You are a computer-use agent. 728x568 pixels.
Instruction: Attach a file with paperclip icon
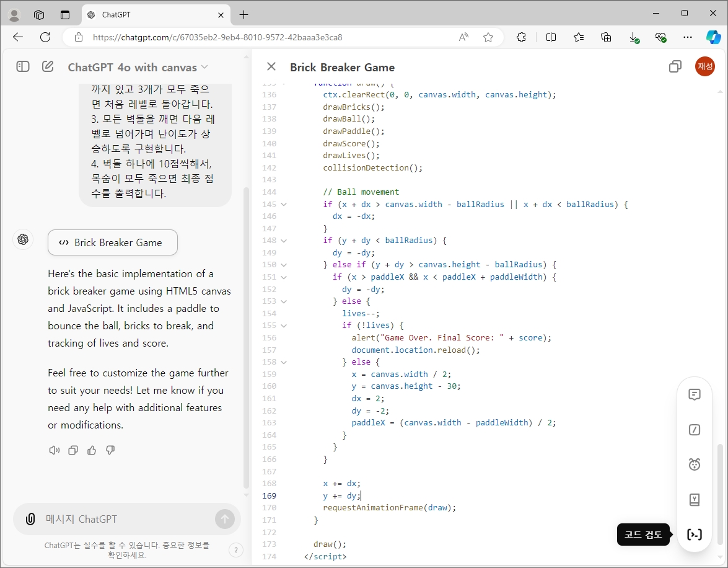coord(30,519)
